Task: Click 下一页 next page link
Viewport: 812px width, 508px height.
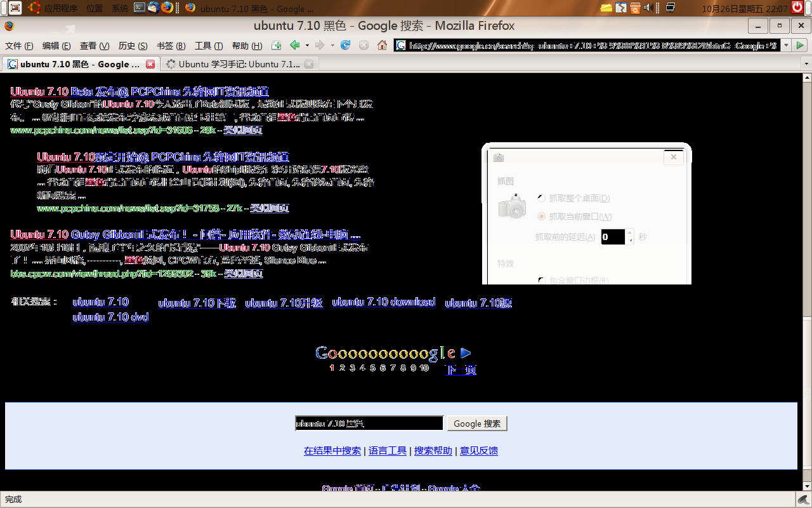Action: pyautogui.click(x=461, y=370)
